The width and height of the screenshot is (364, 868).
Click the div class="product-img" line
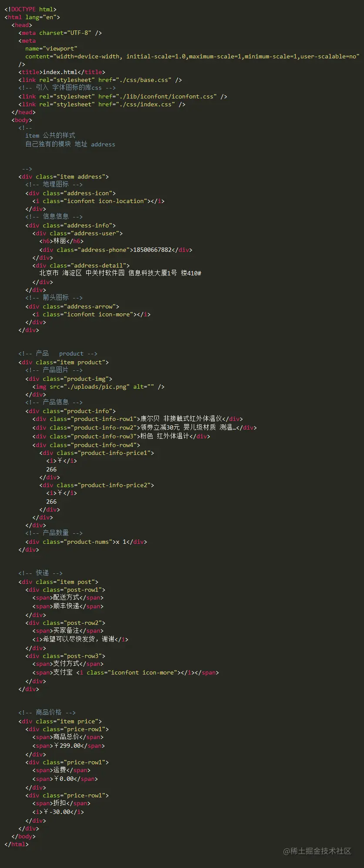point(69,379)
